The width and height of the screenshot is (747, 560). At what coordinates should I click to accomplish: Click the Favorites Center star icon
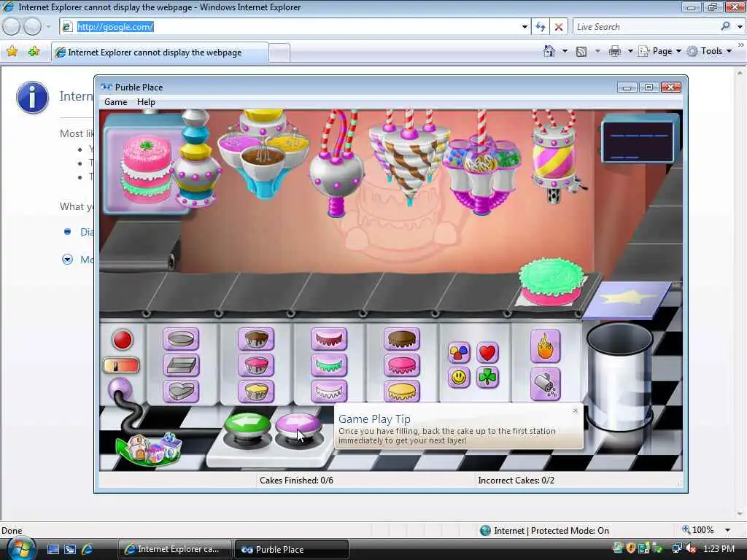point(12,52)
